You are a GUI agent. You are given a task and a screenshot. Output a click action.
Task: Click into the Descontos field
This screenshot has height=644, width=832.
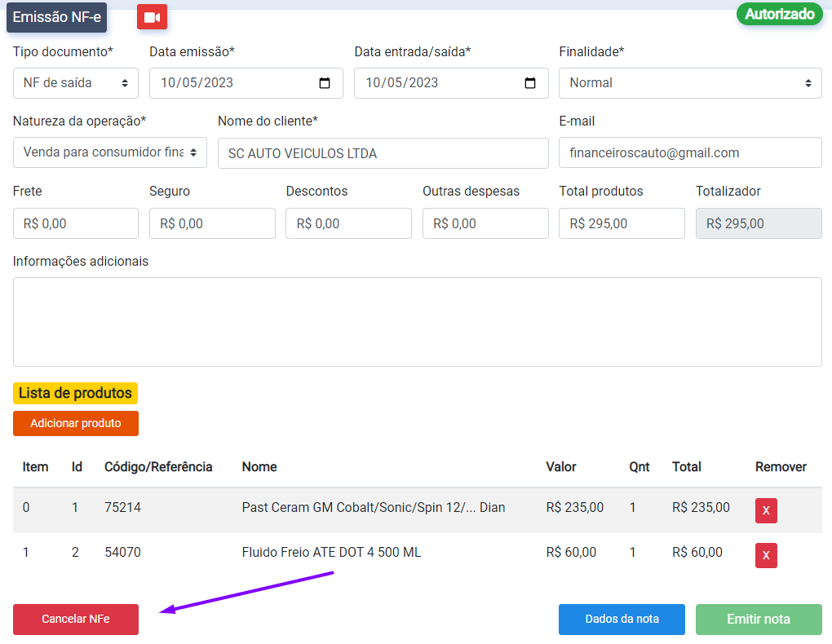coord(348,223)
